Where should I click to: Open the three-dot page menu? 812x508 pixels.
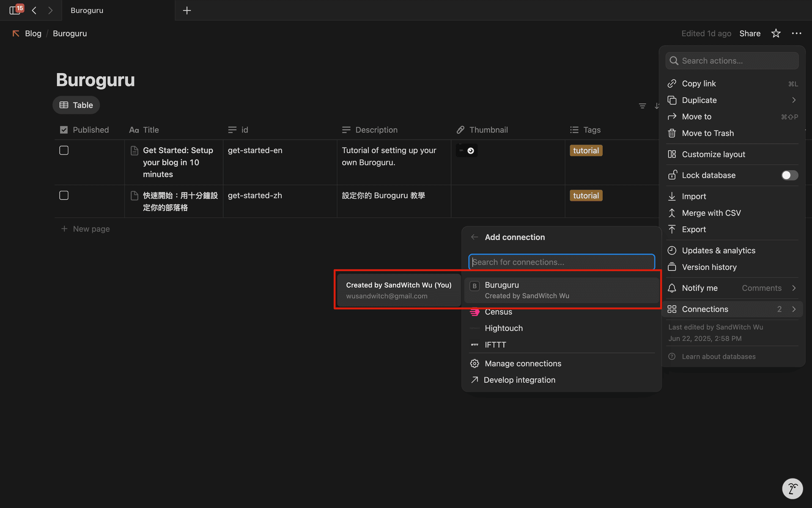pyautogui.click(x=796, y=33)
